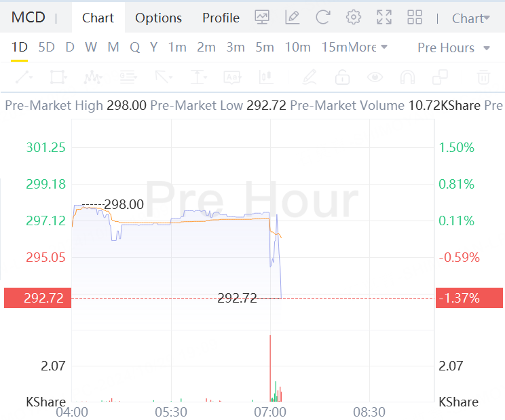
Task: Switch to the Options tab
Action: point(158,18)
